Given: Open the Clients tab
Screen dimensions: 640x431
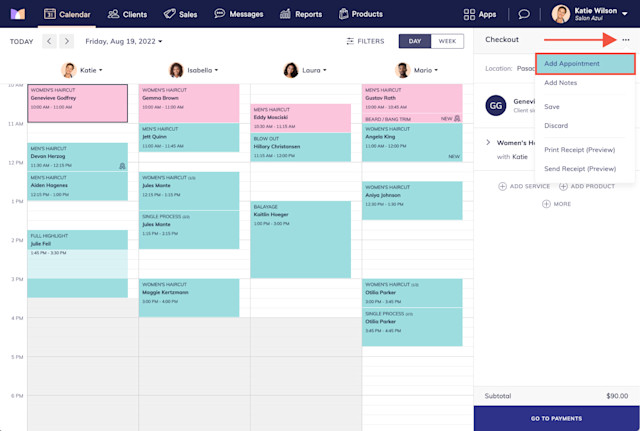Looking at the screenshot, I should click(127, 14).
